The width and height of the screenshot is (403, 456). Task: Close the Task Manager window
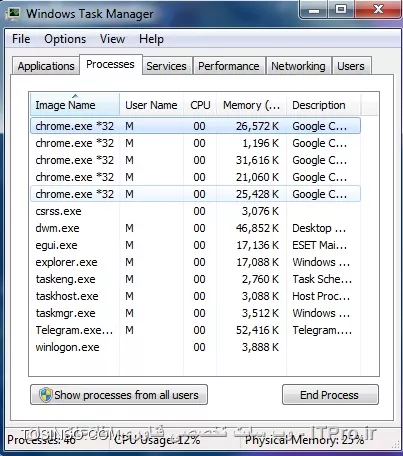[378, 9]
